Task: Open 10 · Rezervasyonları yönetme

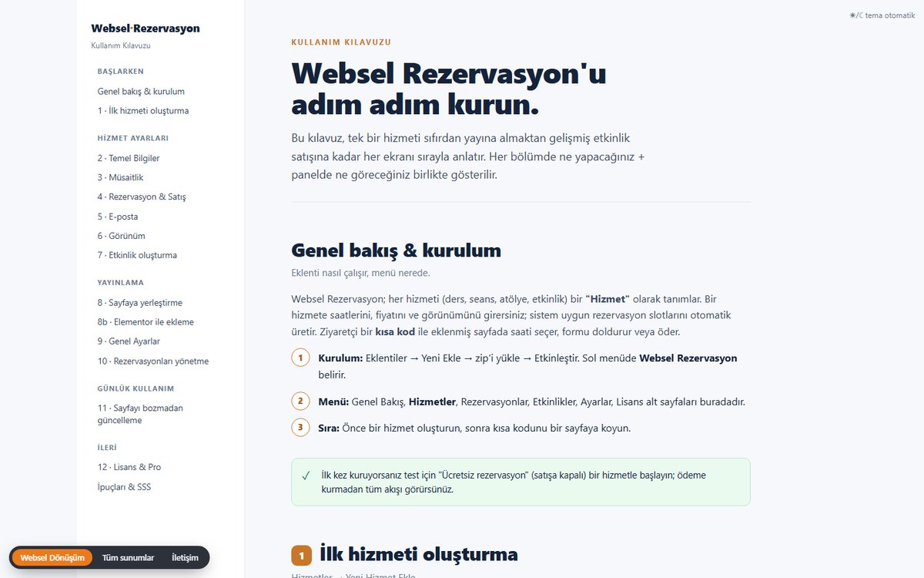Action: click(153, 361)
